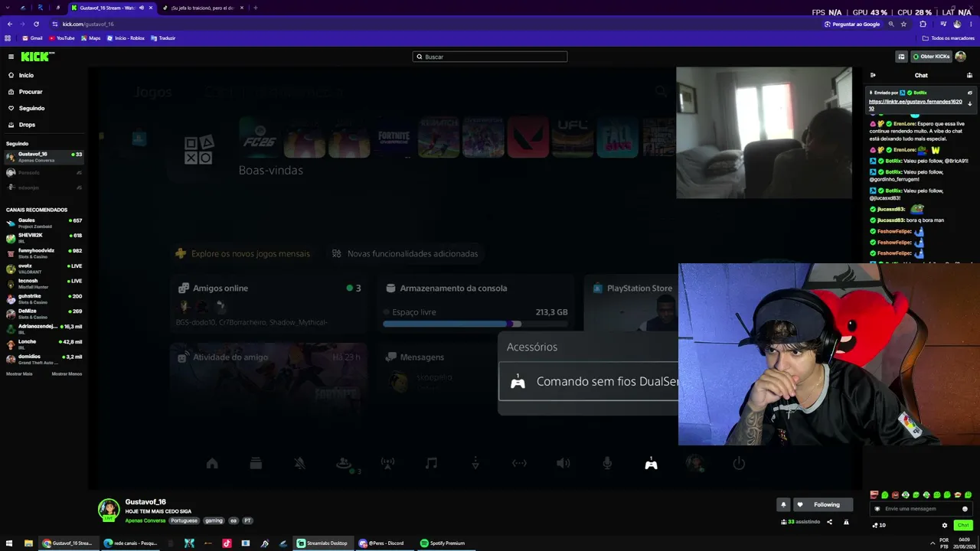Open guhstrike recommended channel
This screenshot has width=980, height=551.
pos(44,298)
